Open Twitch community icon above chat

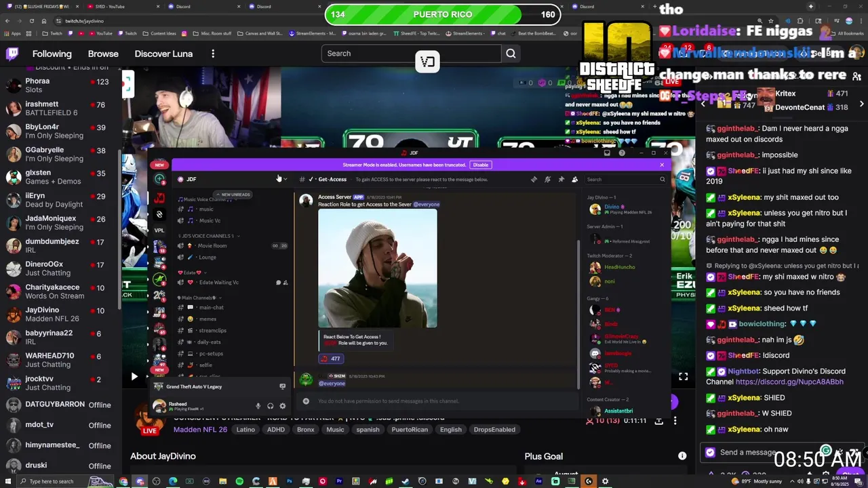pyautogui.click(x=856, y=76)
